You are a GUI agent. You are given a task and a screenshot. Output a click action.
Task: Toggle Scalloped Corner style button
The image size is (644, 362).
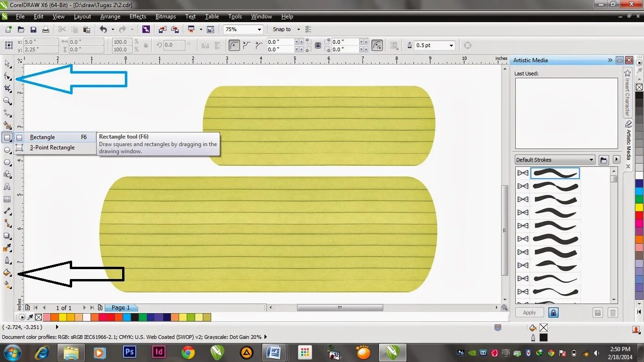(x=246, y=45)
